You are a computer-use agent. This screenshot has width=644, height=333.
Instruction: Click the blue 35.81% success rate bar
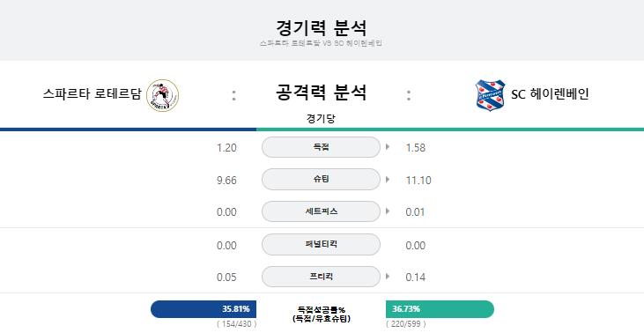pos(204,309)
